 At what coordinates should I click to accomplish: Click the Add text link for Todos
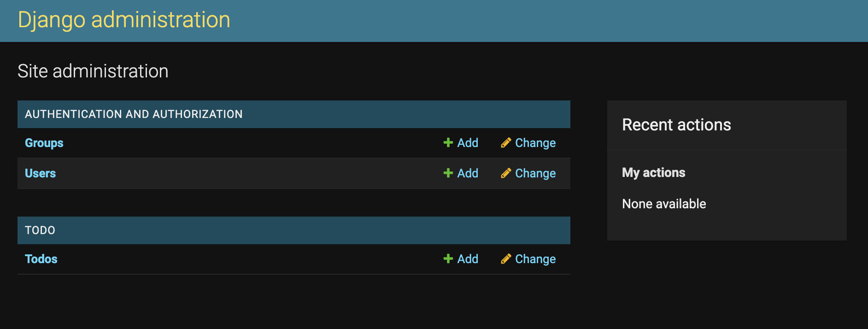(x=468, y=259)
